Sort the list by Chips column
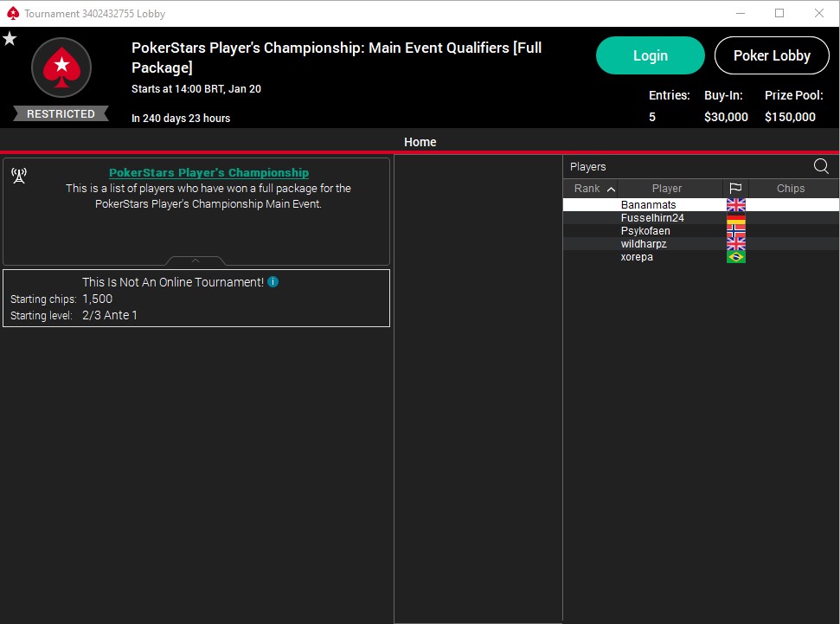The image size is (840, 624). (x=790, y=189)
